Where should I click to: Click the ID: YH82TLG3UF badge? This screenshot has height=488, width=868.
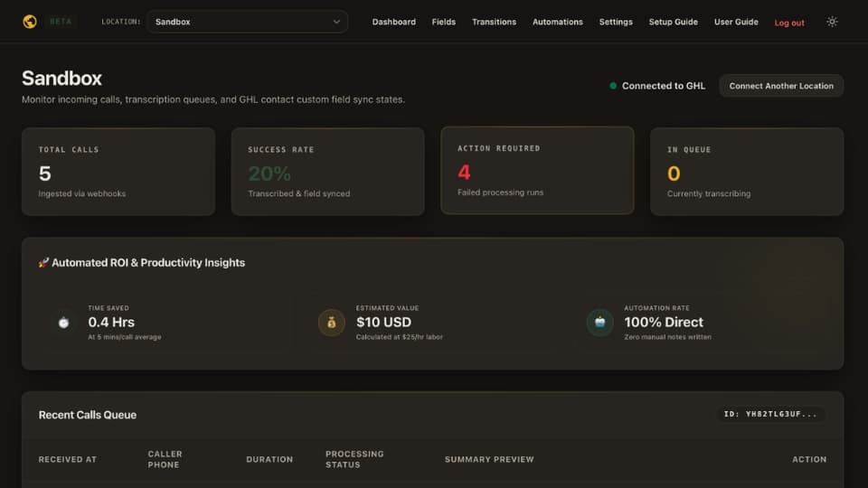pyautogui.click(x=770, y=414)
